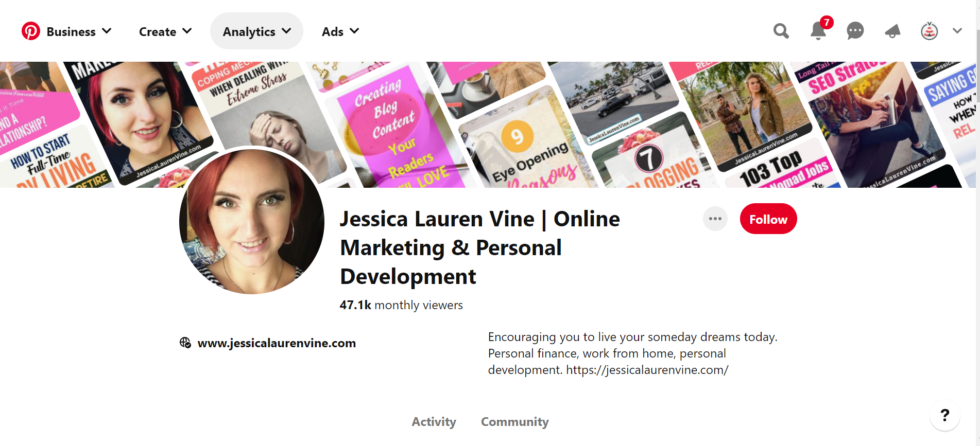The height and width of the screenshot is (446, 980).
Task: Click the Pinterest logo icon
Action: pyautogui.click(x=31, y=31)
